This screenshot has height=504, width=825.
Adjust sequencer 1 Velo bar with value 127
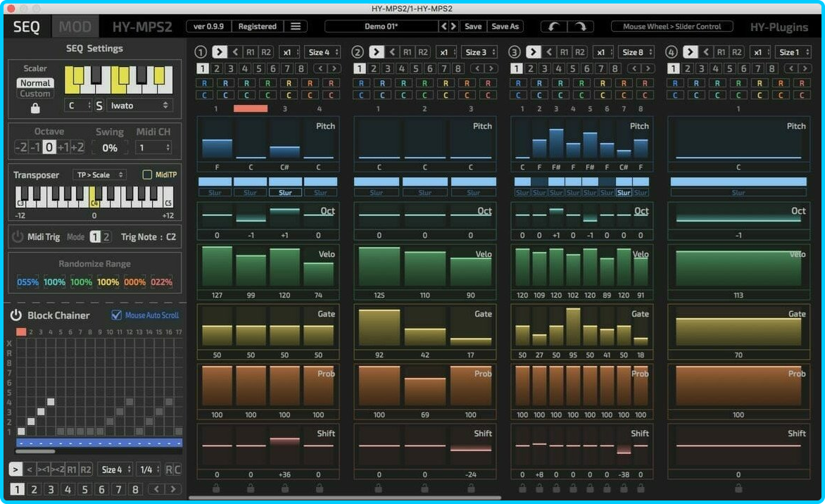217,267
